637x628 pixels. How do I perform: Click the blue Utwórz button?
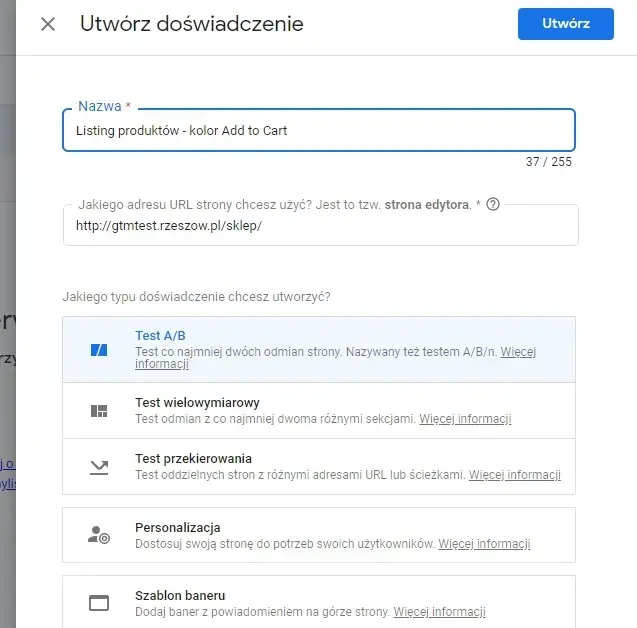[x=566, y=24]
